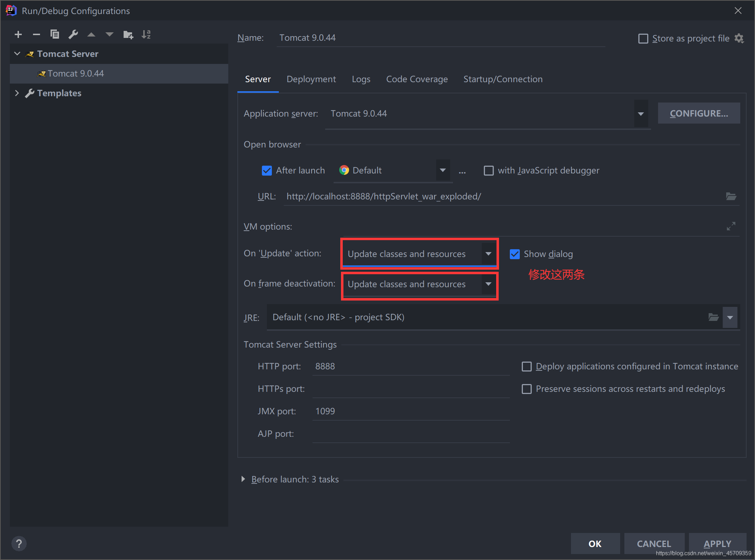Open edit templates wrench icon
The width and height of the screenshot is (755, 560).
coord(73,34)
